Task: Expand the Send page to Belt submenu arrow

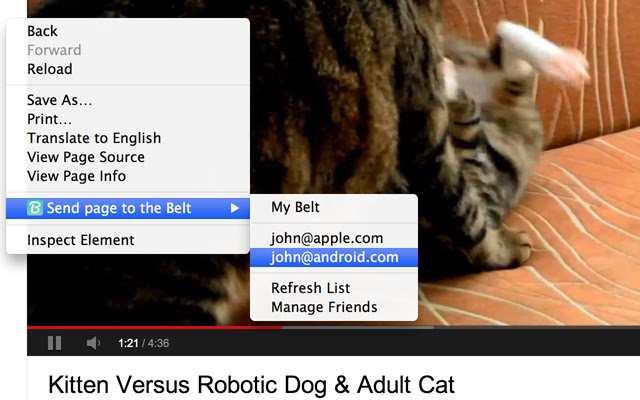Action: (235, 208)
